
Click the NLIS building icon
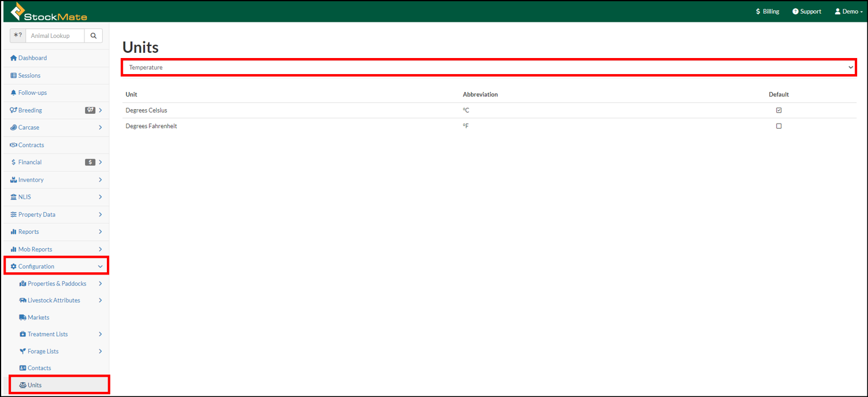tap(14, 197)
